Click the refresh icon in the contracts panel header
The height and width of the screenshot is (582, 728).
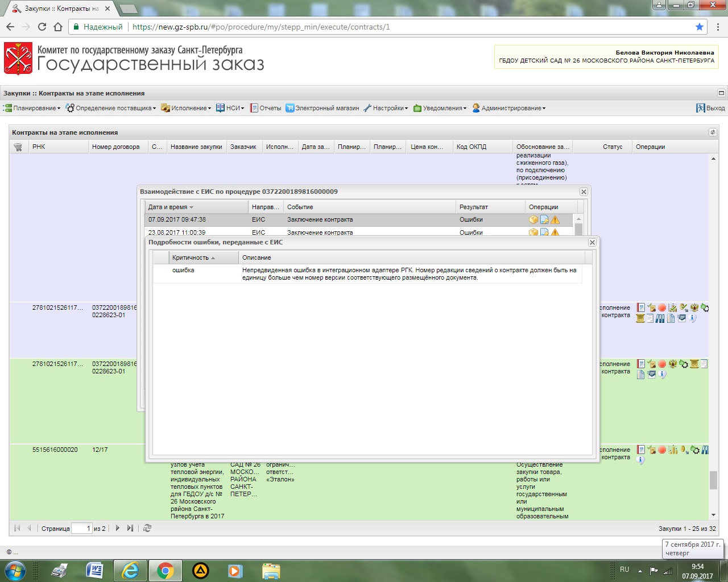(713, 132)
